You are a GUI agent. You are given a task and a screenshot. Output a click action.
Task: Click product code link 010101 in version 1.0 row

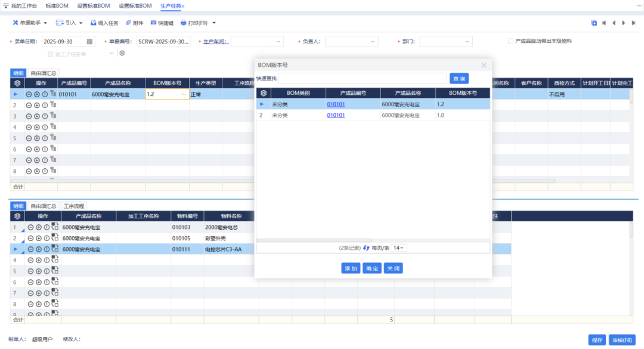tap(336, 115)
